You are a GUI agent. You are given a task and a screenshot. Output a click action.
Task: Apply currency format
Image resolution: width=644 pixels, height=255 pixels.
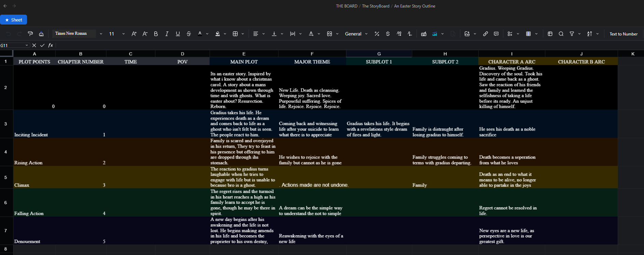(388, 34)
